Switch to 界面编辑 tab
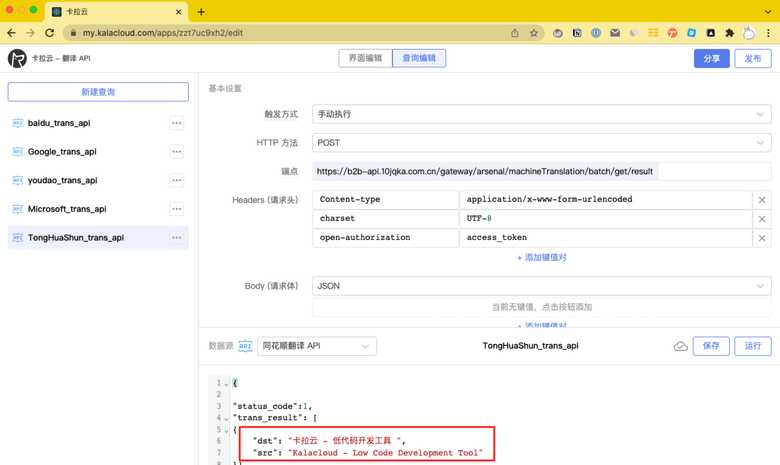The image size is (780, 465). coord(365,58)
